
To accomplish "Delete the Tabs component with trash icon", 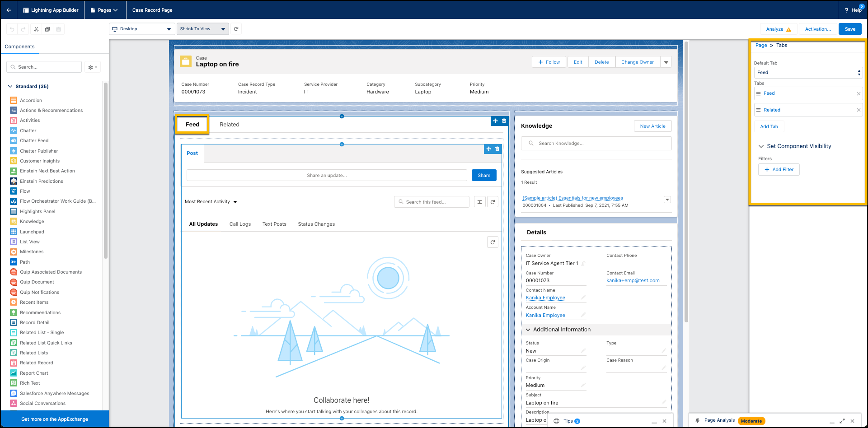I will click(504, 121).
